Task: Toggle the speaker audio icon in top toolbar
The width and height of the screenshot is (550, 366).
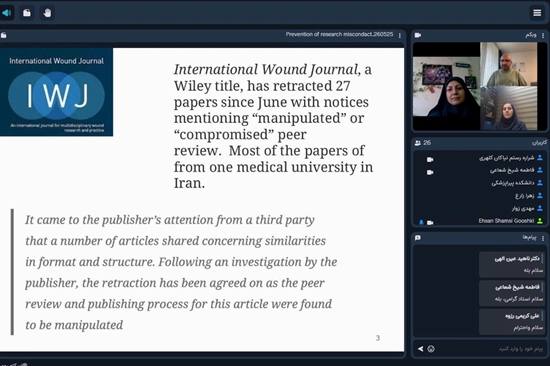Action: tap(6, 13)
